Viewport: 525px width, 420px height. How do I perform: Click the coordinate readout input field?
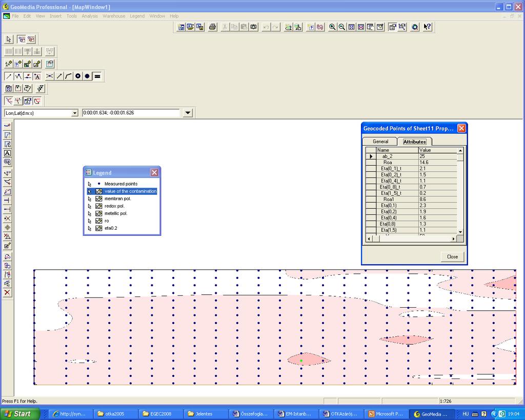tap(132, 113)
